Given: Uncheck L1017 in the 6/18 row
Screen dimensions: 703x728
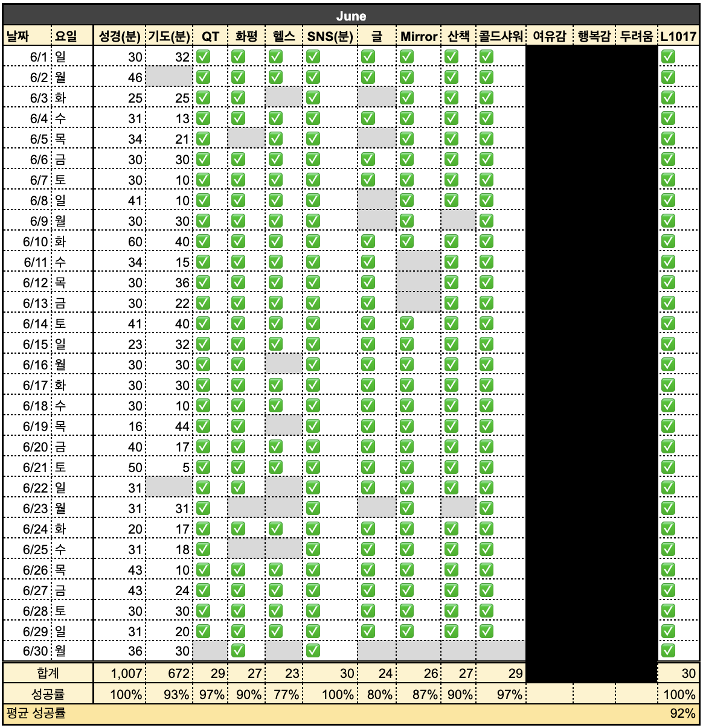Looking at the screenshot, I should pyautogui.click(x=668, y=406).
